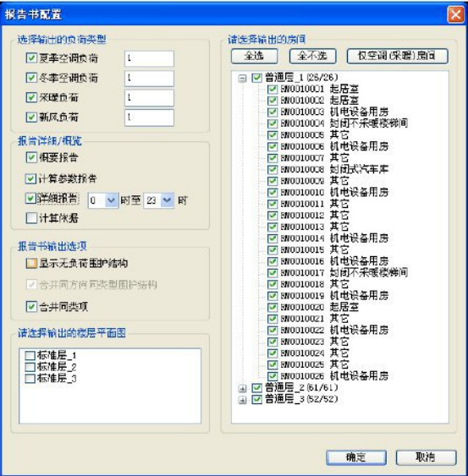This screenshot has height=476, width=468.
Task: Select tree row RN0010007 其它
Action: [315, 158]
